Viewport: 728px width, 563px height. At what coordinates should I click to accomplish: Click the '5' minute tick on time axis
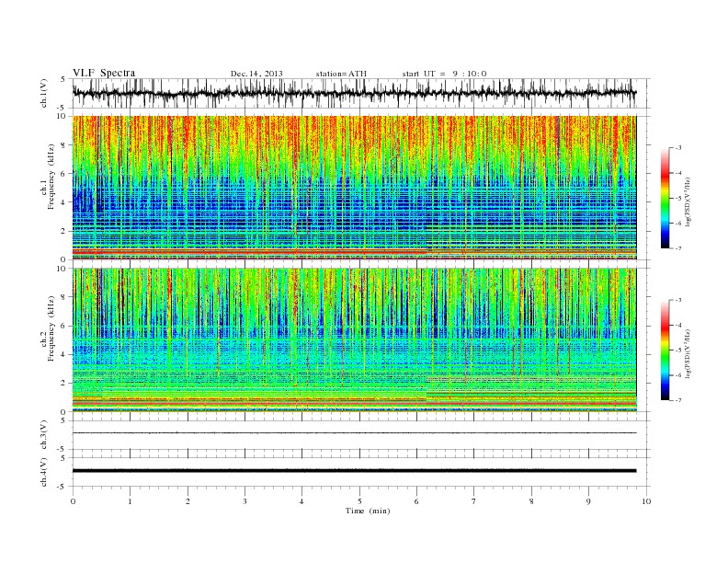[x=359, y=501]
